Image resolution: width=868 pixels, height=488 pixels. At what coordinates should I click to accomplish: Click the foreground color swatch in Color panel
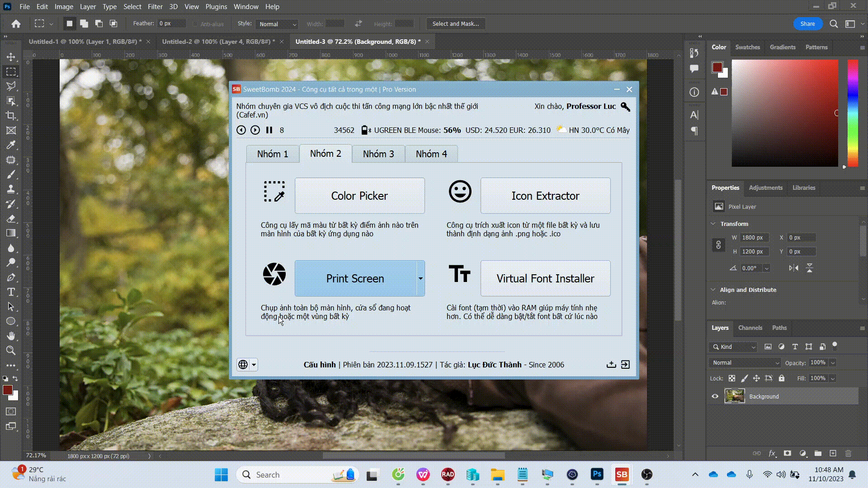pyautogui.click(x=717, y=67)
